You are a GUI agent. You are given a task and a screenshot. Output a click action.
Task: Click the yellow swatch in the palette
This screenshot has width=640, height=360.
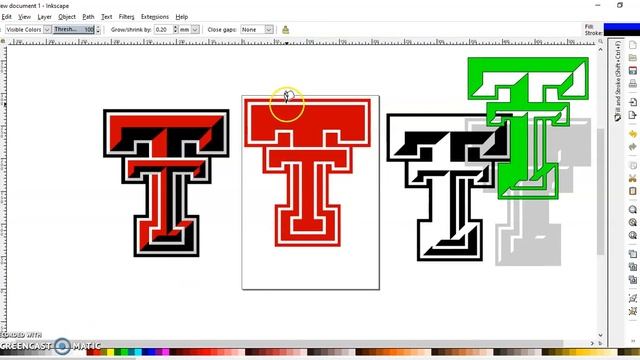click(x=111, y=352)
